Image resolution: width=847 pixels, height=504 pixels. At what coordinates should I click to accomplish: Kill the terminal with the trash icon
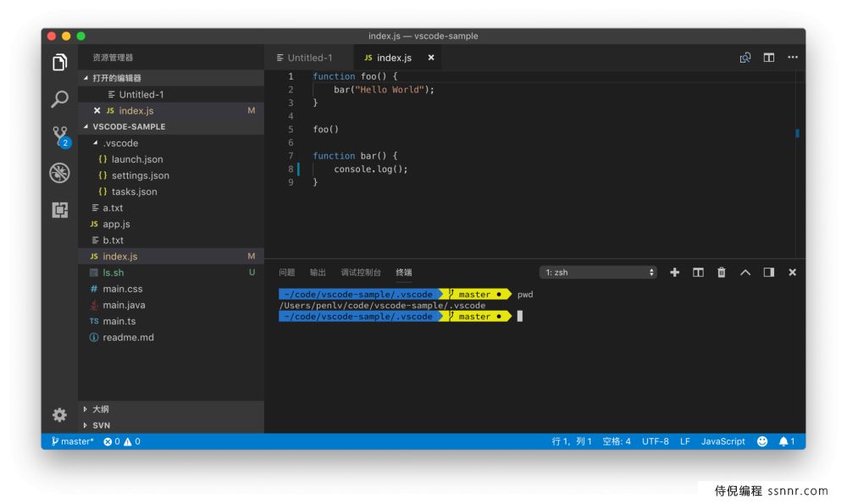[721, 272]
